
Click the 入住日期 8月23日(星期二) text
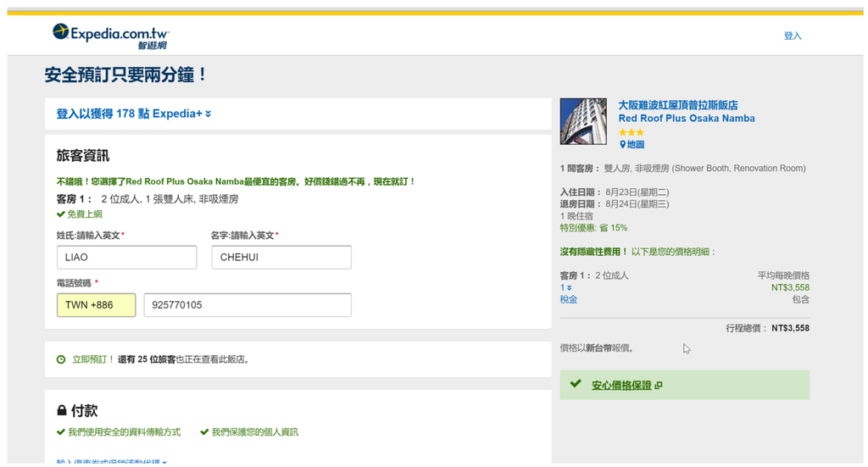coord(615,192)
